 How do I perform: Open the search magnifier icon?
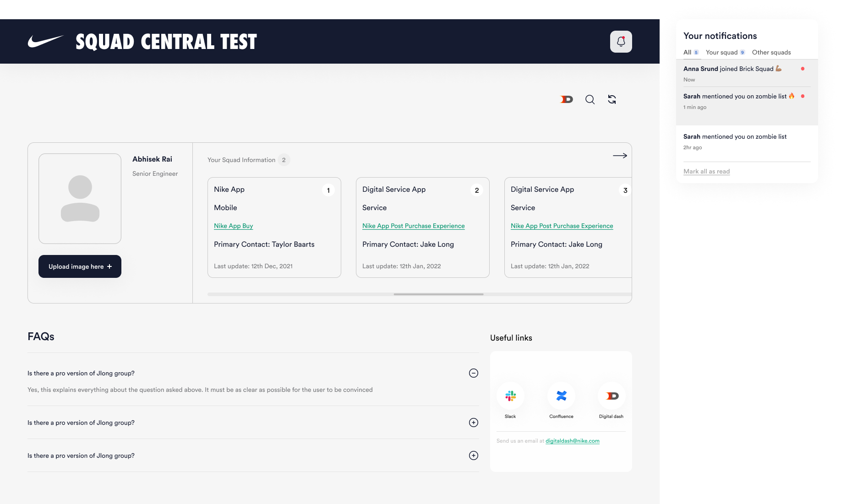coord(590,99)
